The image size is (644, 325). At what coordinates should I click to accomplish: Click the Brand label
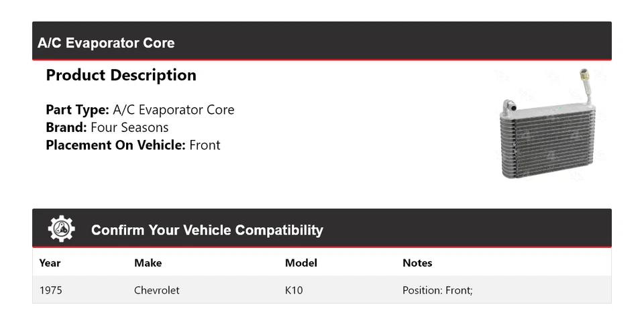pyautogui.click(x=66, y=127)
